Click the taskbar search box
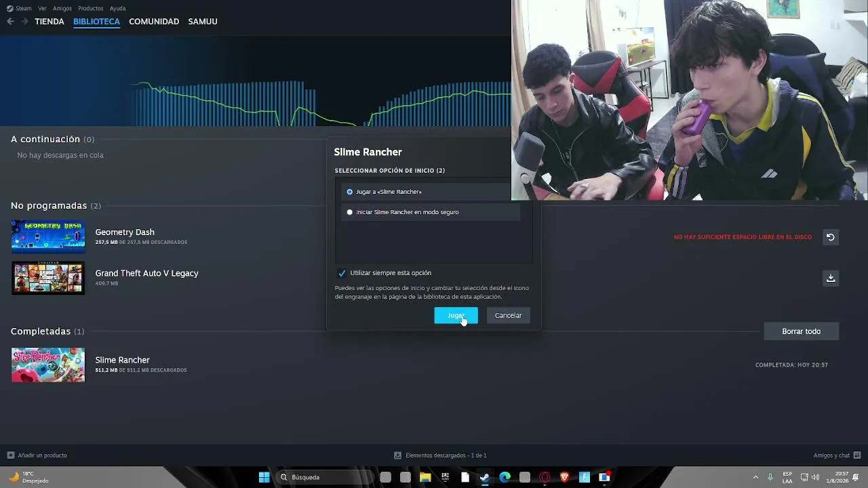Screen dimensions: 868x488 (324, 477)
